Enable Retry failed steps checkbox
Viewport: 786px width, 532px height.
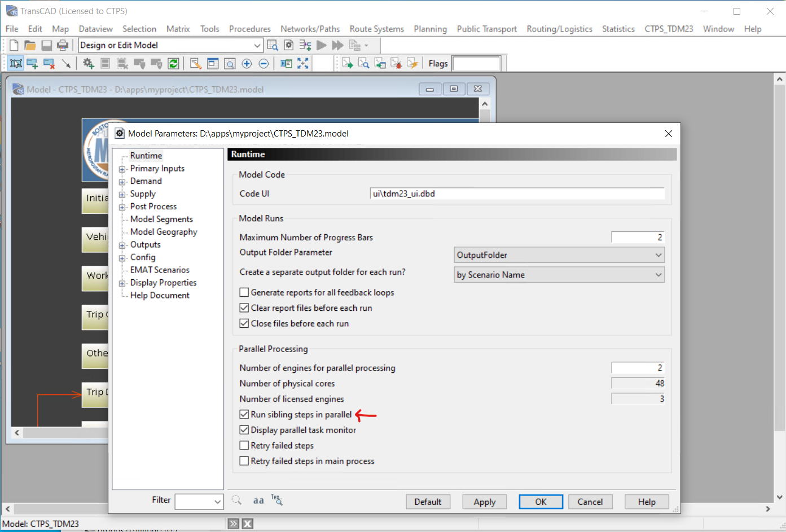(x=244, y=446)
